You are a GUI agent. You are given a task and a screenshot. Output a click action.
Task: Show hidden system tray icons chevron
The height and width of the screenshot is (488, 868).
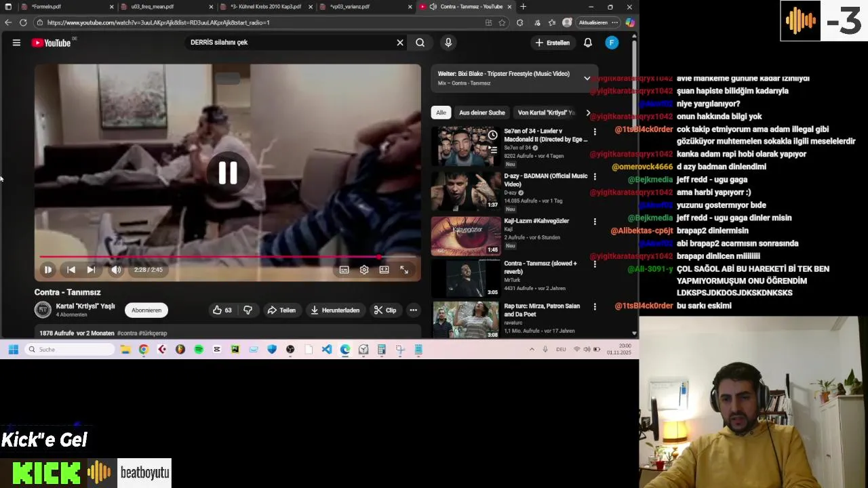[532, 350]
